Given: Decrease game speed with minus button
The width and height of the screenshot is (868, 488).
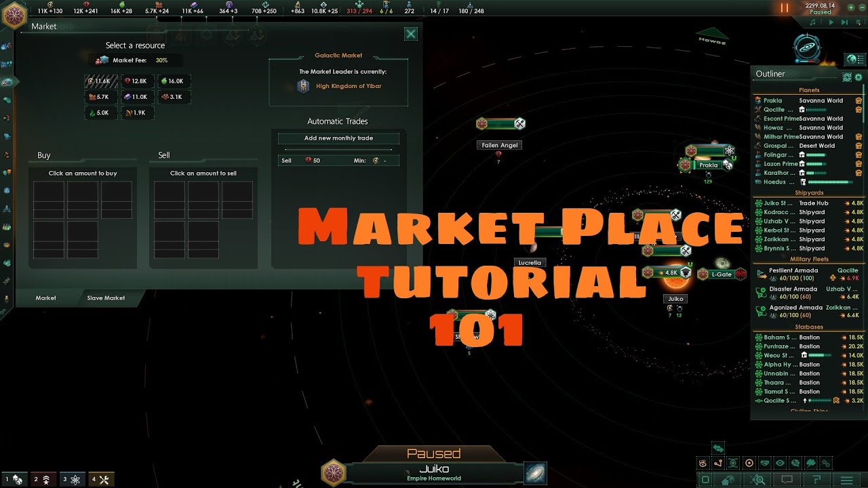Looking at the screenshot, I should pyautogui.click(x=861, y=7).
